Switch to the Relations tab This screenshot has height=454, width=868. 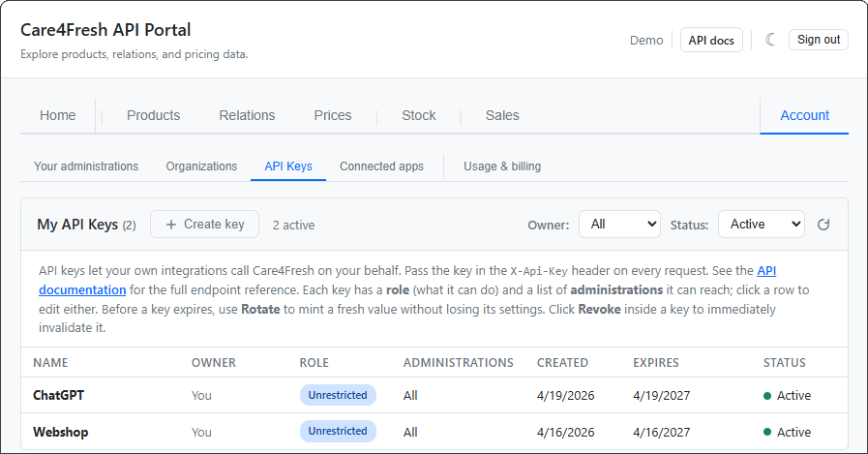(247, 115)
